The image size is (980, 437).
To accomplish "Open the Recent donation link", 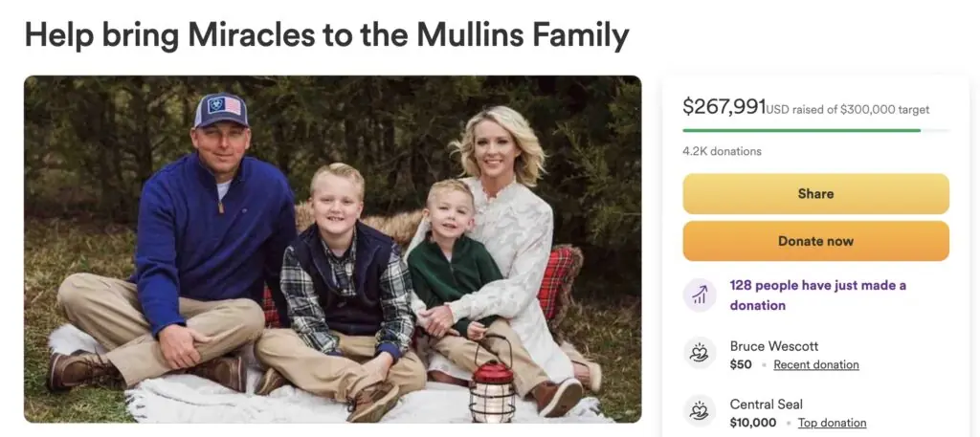I will [x=815, y=364].
